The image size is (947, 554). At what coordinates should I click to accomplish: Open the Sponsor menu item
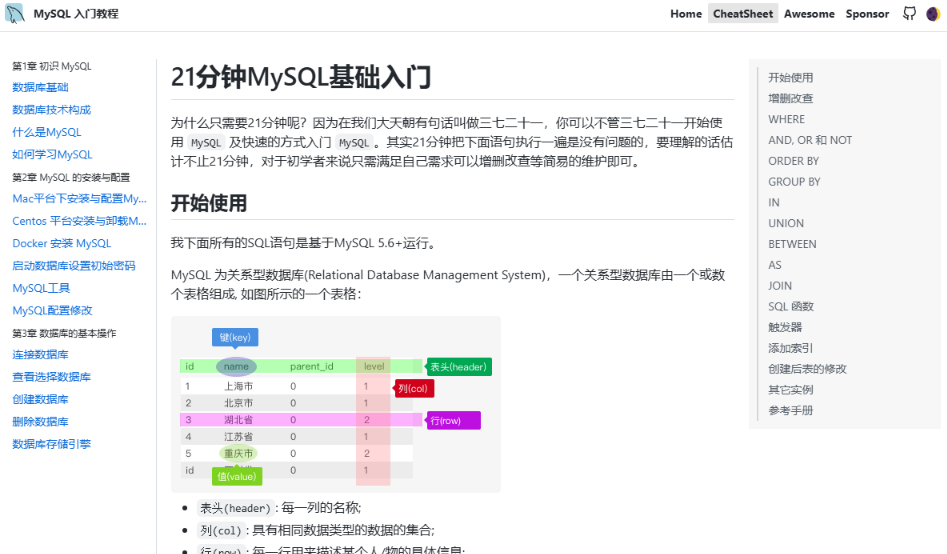coord(867,13)
